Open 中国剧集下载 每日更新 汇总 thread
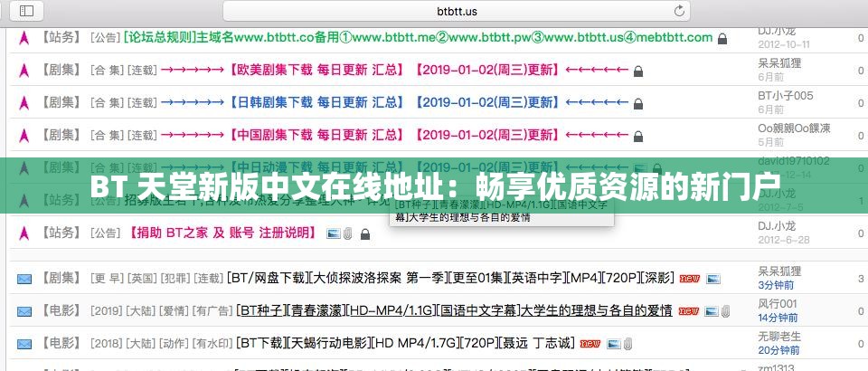 (395, 135)
